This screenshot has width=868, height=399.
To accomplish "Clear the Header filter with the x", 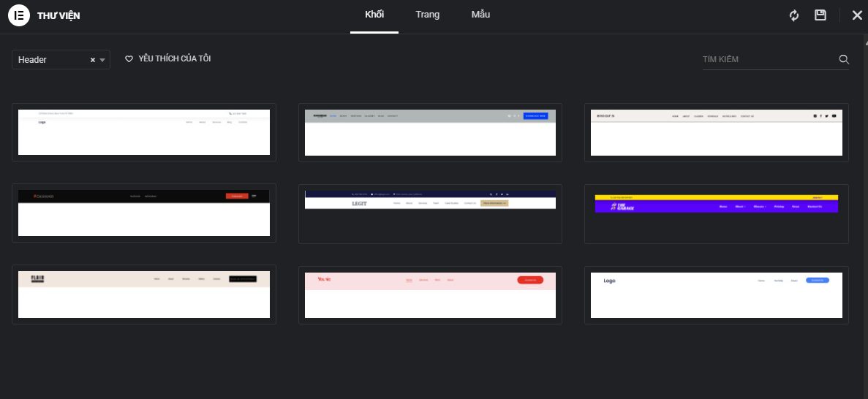I will tap(93, 60).
